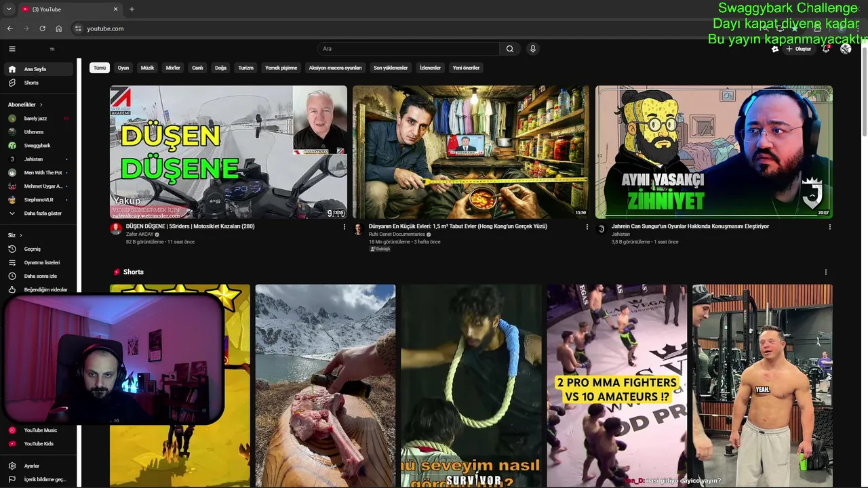Viewport: 868px width, 488px height.
Task: Open the notifications bell
Action: (x=826, y=49)
